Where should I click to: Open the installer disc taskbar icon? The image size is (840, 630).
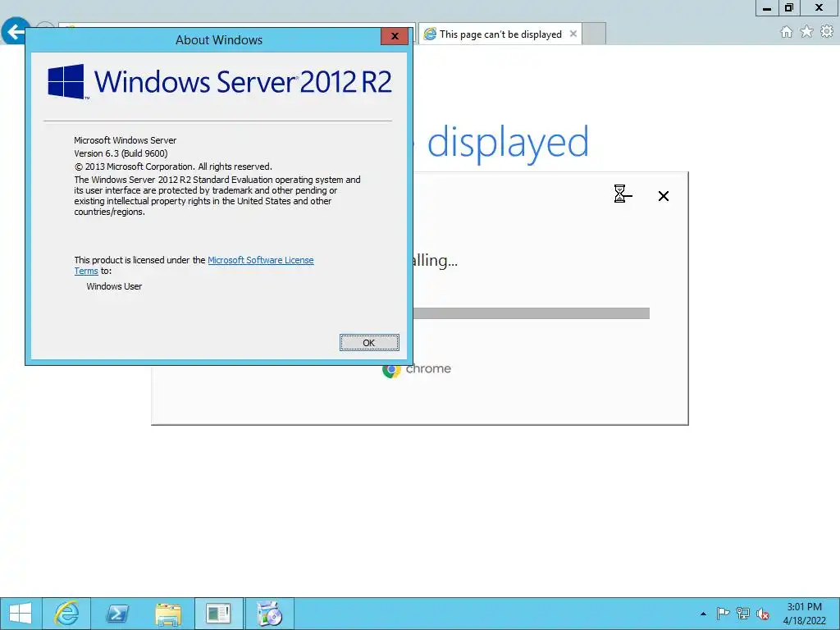point(269,614)
